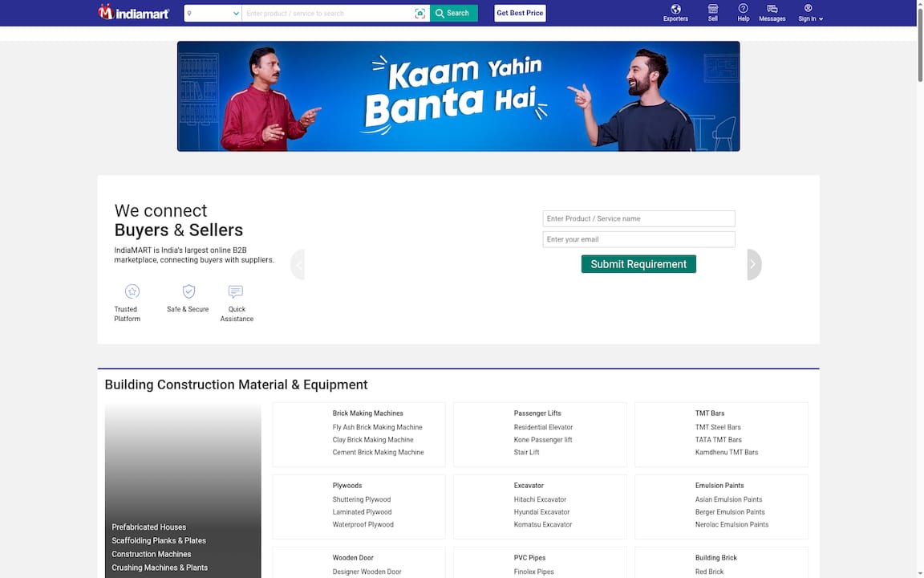Click the Trusted Platform star icon
The image size is (924, 578).
pos(132,291)
